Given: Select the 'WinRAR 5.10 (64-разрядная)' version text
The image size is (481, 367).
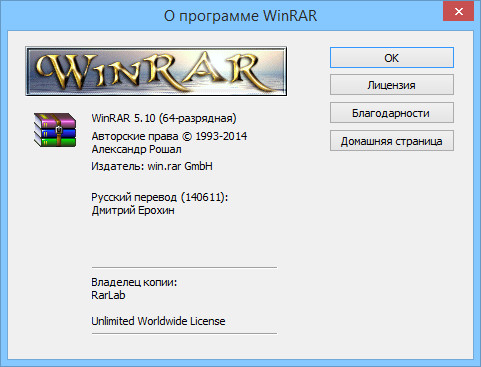Looking at the screenshot, I should click(164, 118).
